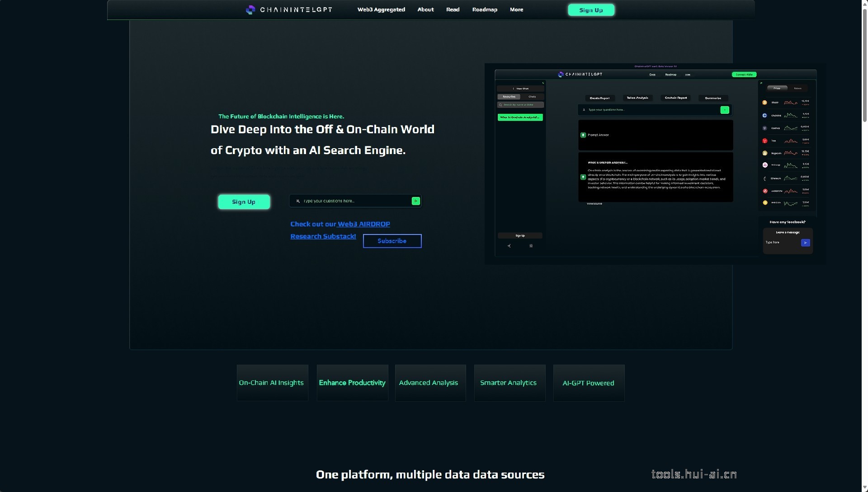Select the Favourites toggle in the preview sidebar
868x492 pixels.
(x=509, y=97)
